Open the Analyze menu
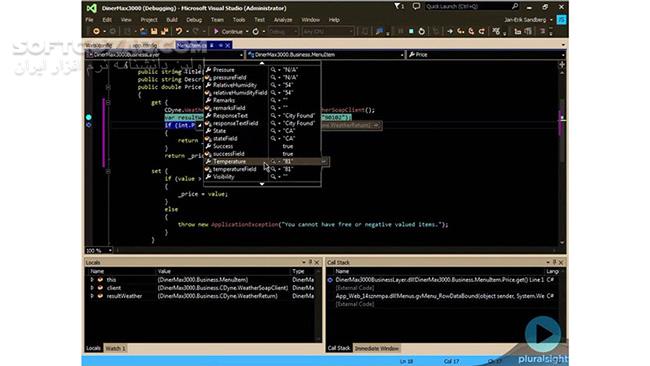Screen dimensions: 650x366 tap(283, 19)
